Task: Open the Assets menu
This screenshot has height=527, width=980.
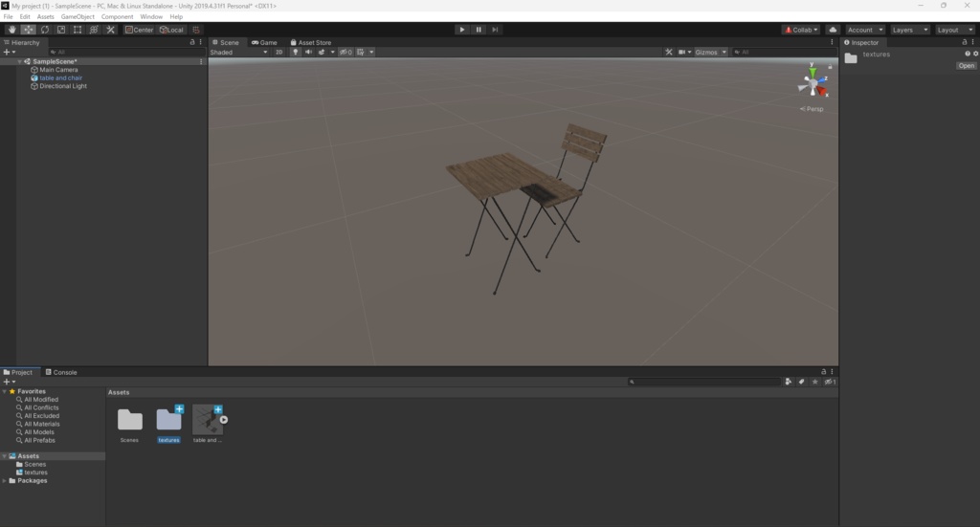Action: [46, 17]
